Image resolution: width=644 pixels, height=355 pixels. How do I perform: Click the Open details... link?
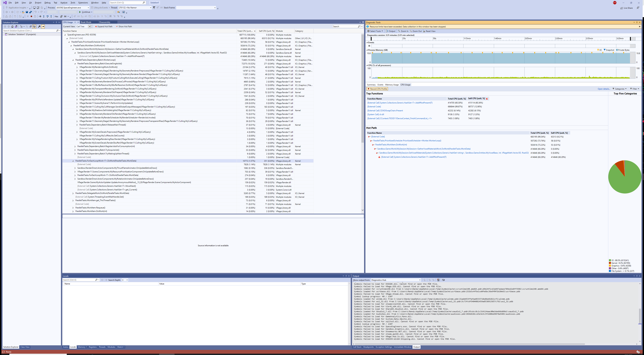[x=604, y=89]
